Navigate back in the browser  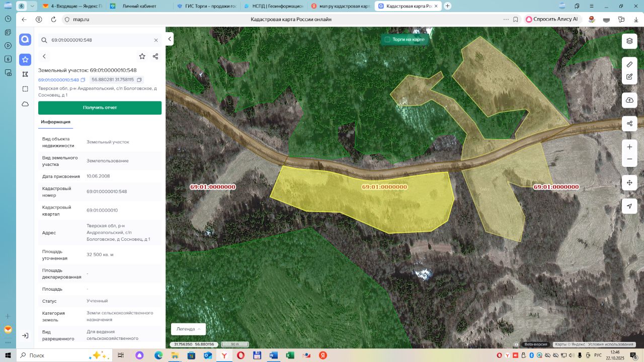tap(24, 19)
